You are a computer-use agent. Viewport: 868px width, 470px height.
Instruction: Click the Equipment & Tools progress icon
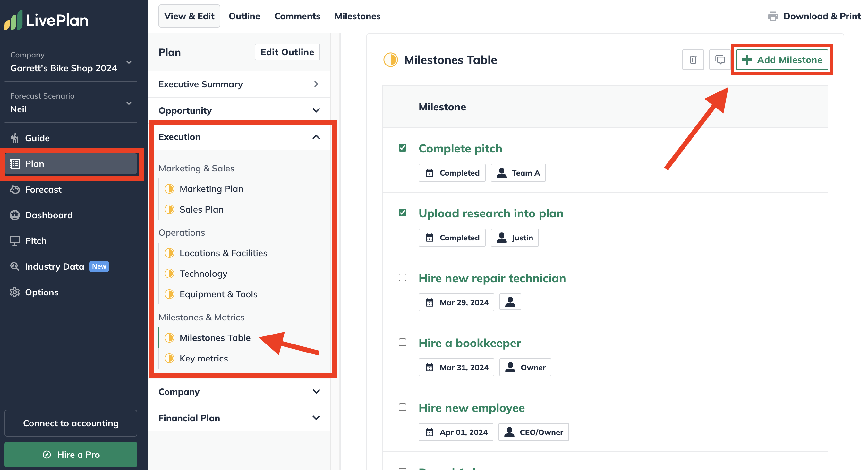pyautogui.click(x=169, y=294)
